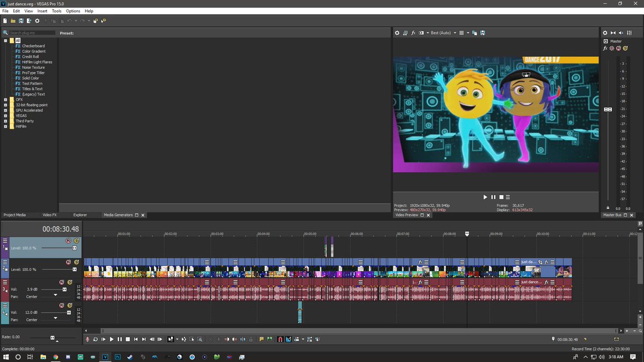This screenshot has width=644, height=362.
Task: Mute audio track 4
Action: (62, 305)
